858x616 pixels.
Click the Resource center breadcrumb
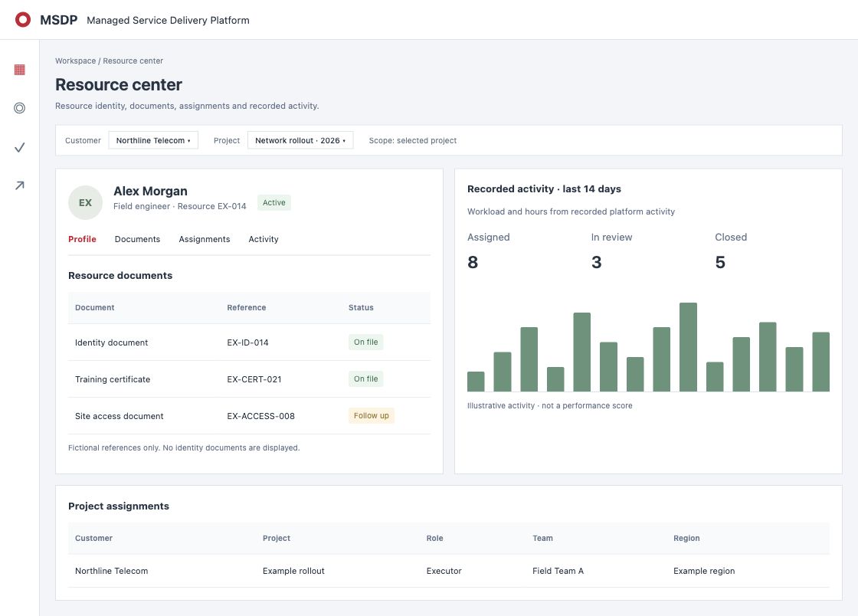coord(133,61)
